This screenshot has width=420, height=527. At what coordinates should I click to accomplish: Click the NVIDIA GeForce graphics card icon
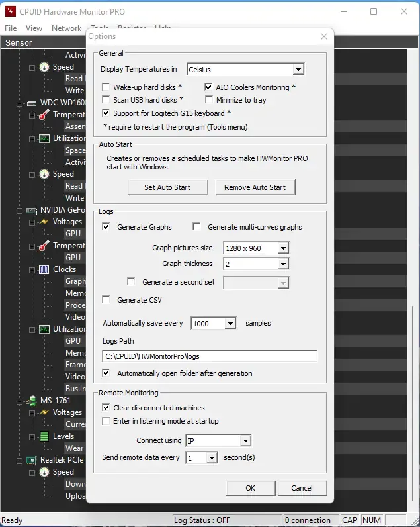[x=32, y=211]
